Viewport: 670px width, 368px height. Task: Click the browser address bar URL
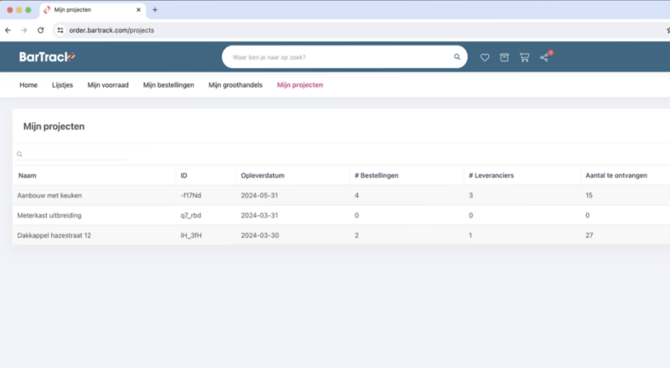click(112, 30)
